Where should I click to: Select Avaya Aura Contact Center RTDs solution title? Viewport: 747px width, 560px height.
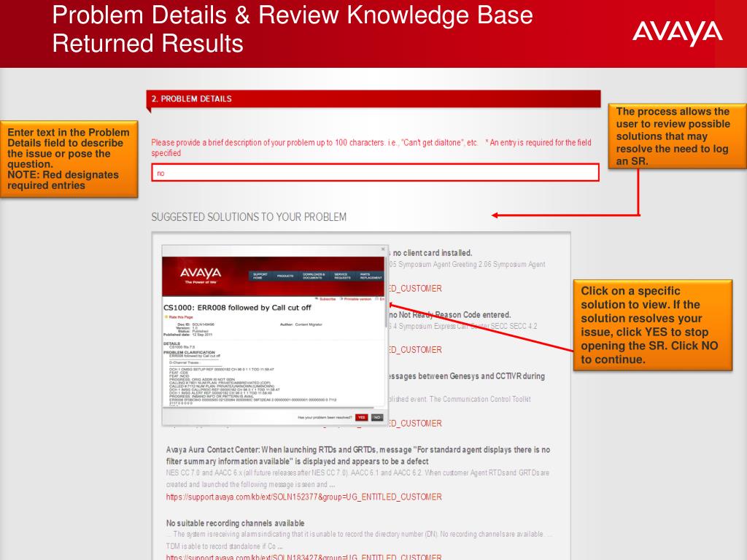coord(357,455)
